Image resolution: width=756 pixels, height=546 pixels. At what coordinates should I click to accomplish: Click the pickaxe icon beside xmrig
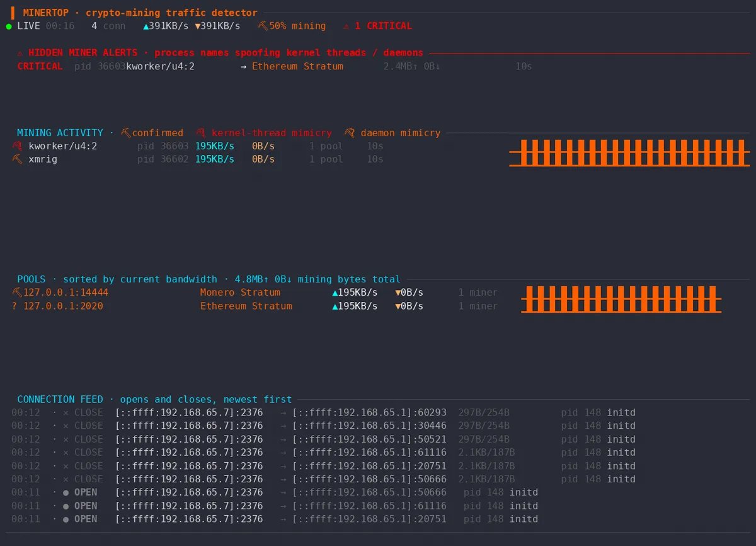(17, 159)
